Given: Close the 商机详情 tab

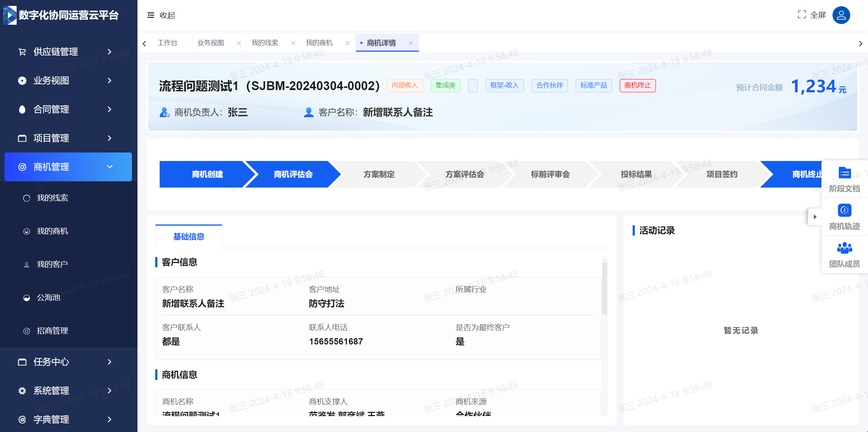Looking at the screenshot, I should [411, 43].
